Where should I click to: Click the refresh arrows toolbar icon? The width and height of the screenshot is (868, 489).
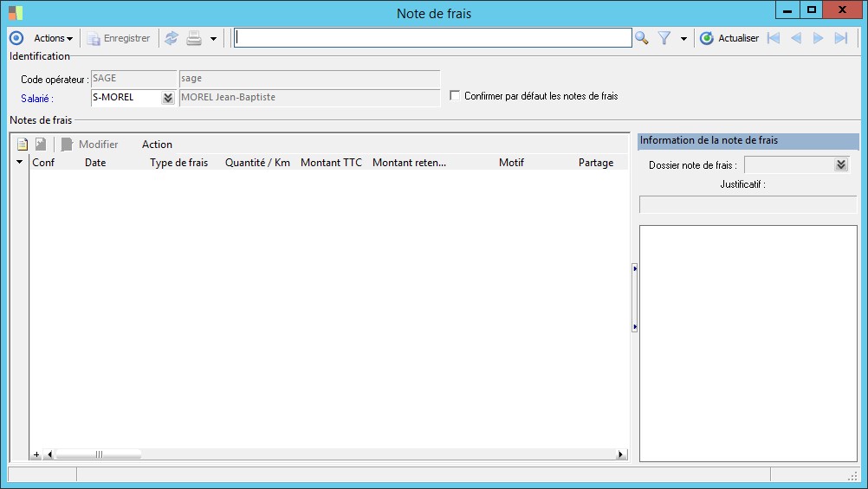click(x=172, y=38)
